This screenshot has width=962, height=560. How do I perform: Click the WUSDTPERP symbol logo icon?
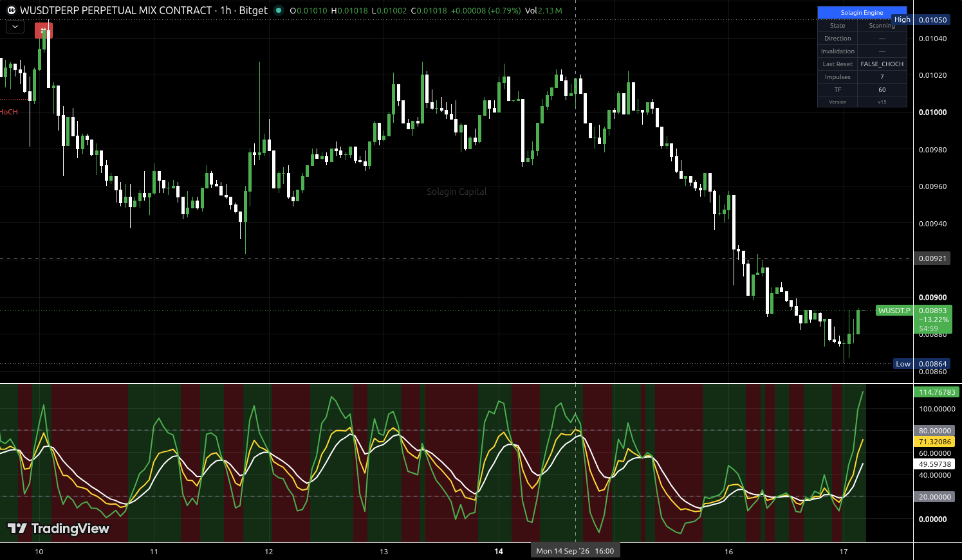(11, 10)
